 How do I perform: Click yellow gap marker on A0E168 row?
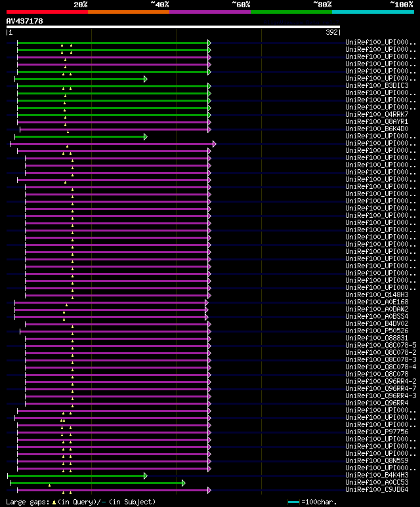click(x=67, y=305)
